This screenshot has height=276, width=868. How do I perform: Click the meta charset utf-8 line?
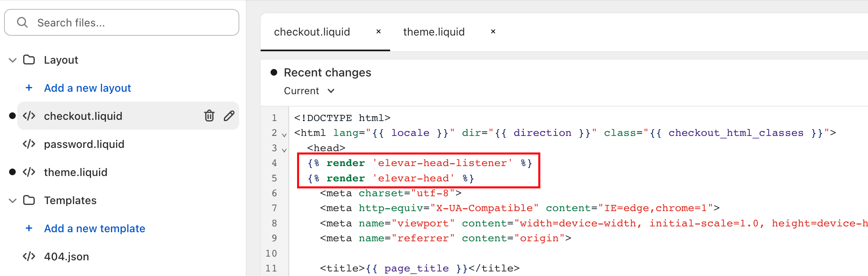tap(391, 193)
